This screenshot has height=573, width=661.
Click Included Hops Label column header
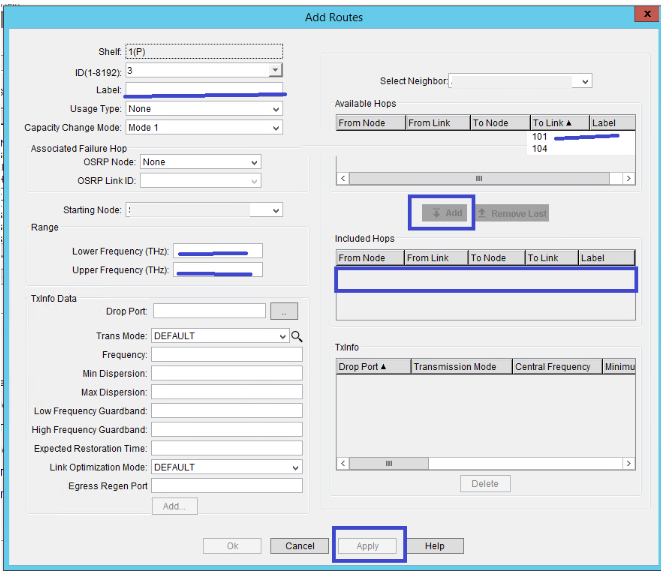607,258
